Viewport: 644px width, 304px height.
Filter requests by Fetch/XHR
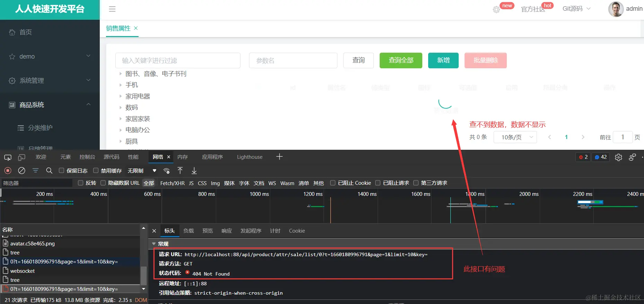click(173, 183)
